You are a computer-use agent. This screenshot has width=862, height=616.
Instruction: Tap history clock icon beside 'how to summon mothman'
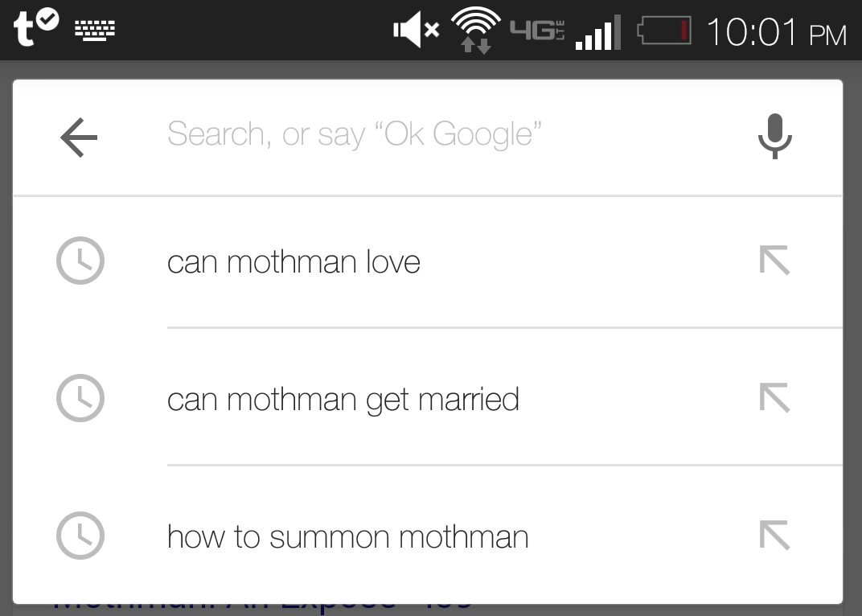point(80,536)
